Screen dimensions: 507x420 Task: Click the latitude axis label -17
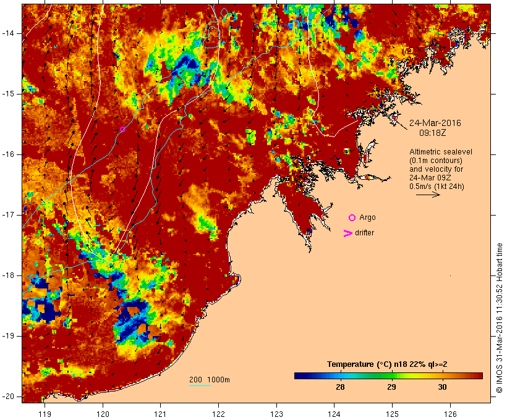(x=8, y=215)
